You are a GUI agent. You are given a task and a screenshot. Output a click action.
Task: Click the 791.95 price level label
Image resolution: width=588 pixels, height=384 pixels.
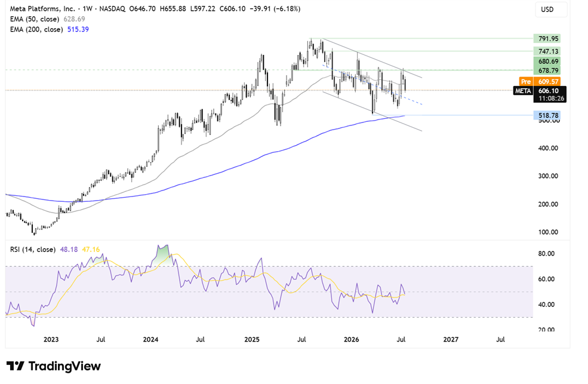point(546,39)
